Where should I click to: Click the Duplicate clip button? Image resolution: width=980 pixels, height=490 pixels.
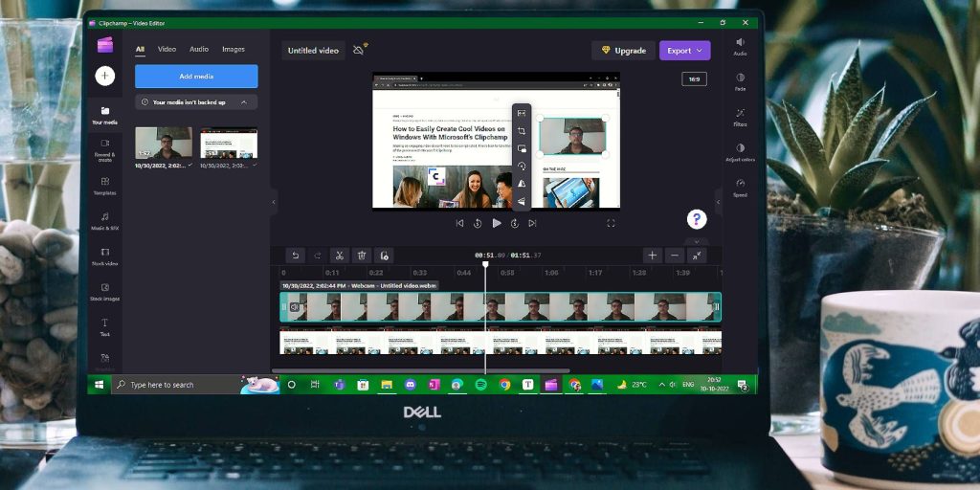[384, 255]
